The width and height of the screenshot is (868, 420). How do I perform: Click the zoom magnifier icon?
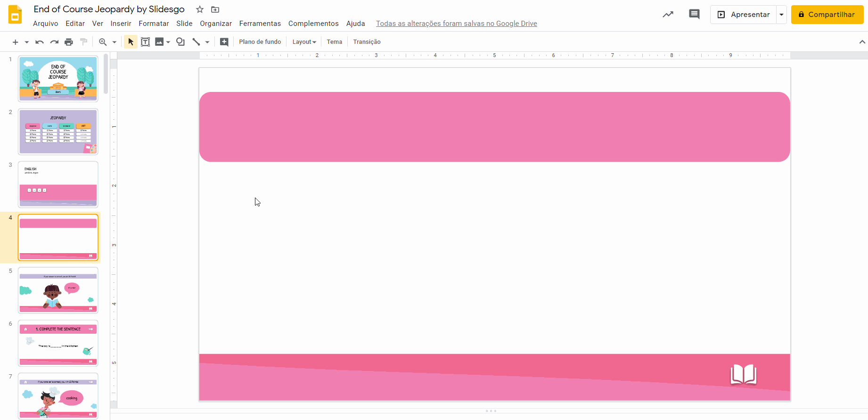pos(103,42)
